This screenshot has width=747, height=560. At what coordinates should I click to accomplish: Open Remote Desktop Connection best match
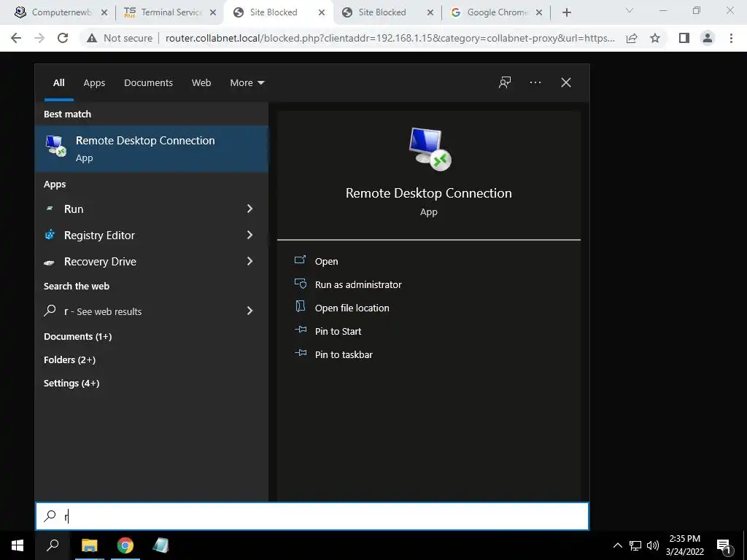point(152,148)
